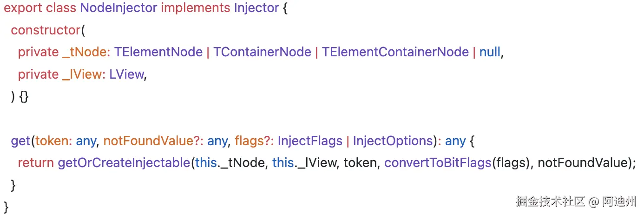Click the TElementContainerNode type

(395, 52)
